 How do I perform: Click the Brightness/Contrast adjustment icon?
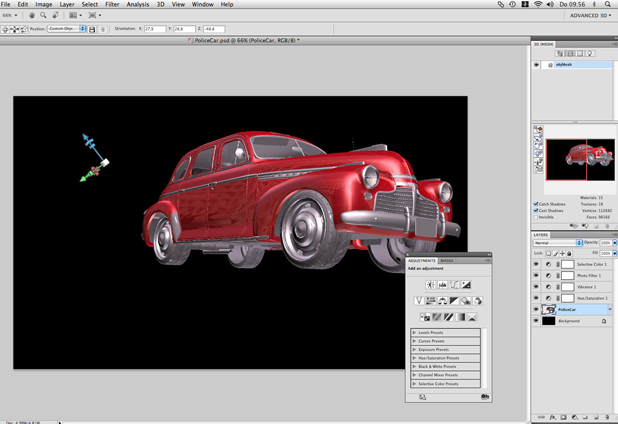click(x=431, y=285)
